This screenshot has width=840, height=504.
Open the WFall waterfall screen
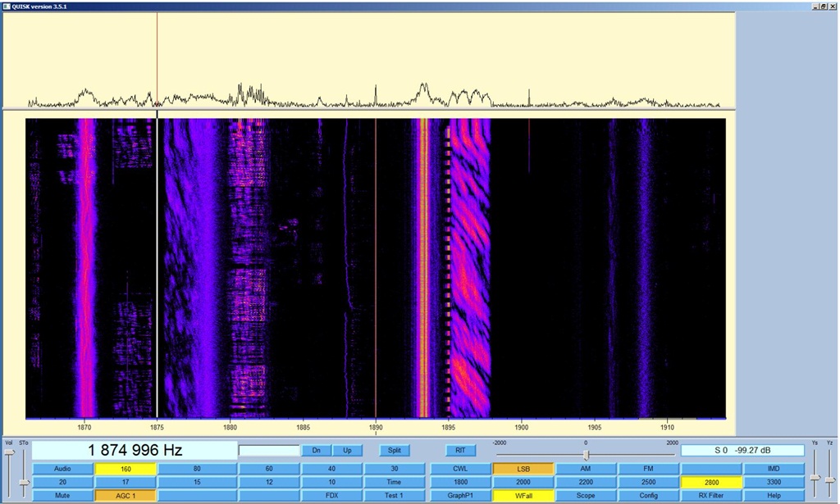pyautogui.click(x=523, y=496)
